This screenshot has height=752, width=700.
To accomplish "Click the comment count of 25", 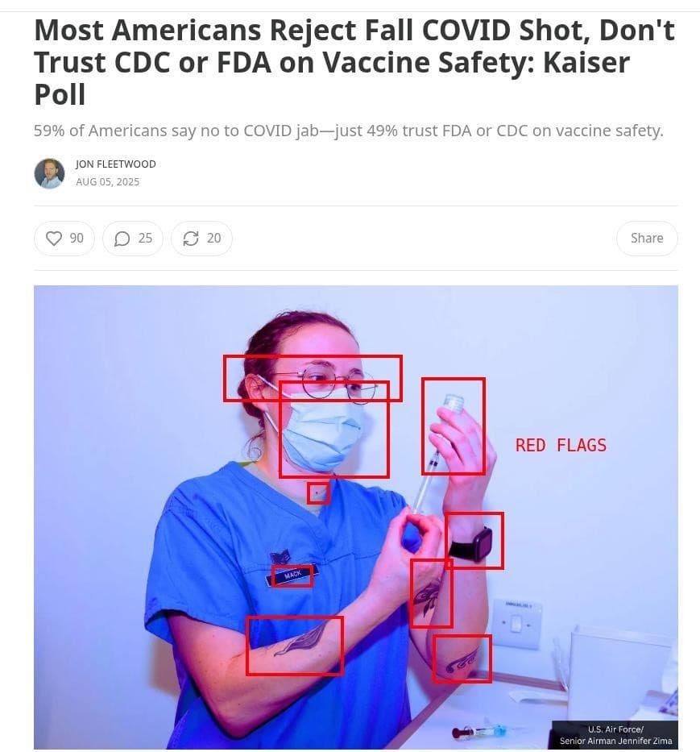I will point(145,239).
